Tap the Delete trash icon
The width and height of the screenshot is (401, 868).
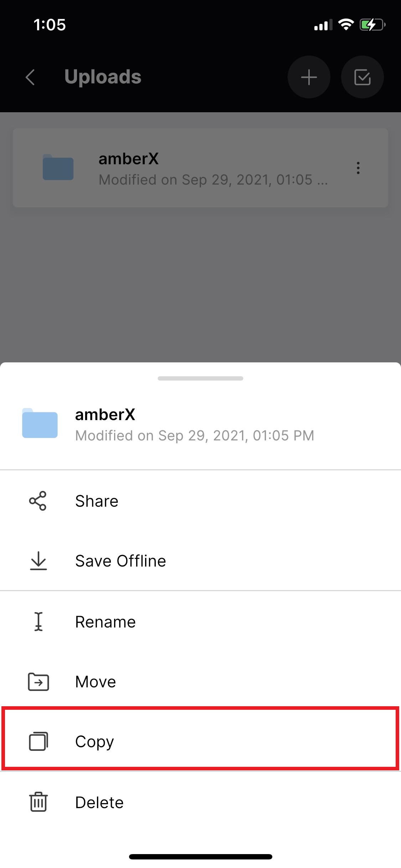click(38, 802)
